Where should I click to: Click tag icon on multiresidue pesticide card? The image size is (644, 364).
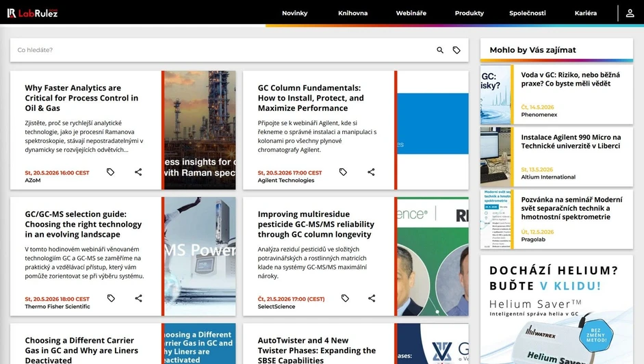click(345, 298)
